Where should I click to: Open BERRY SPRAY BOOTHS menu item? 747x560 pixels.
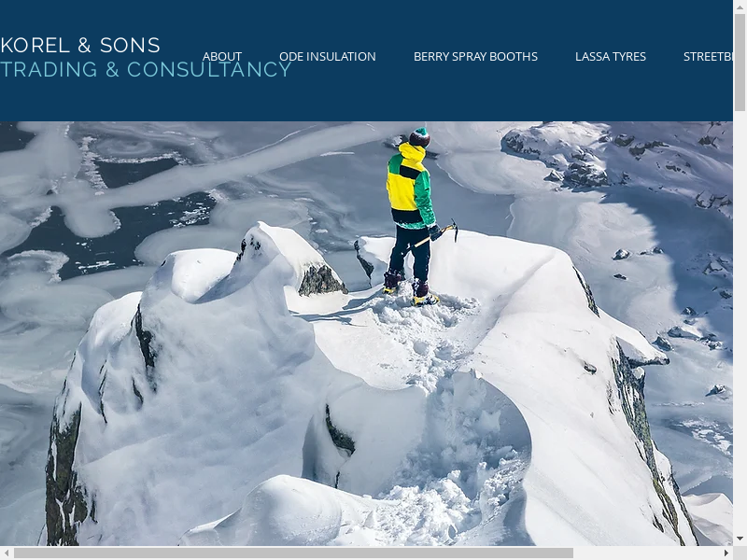click(475, 57)
